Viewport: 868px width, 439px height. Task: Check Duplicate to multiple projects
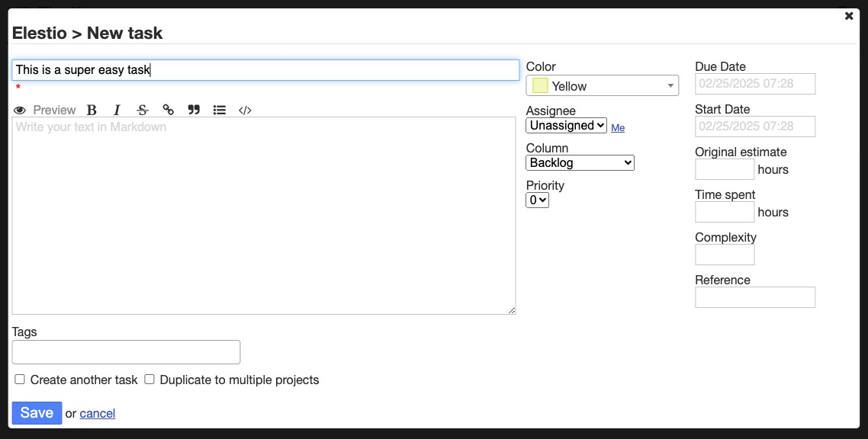pyautogui.click(x=149, y=380)
